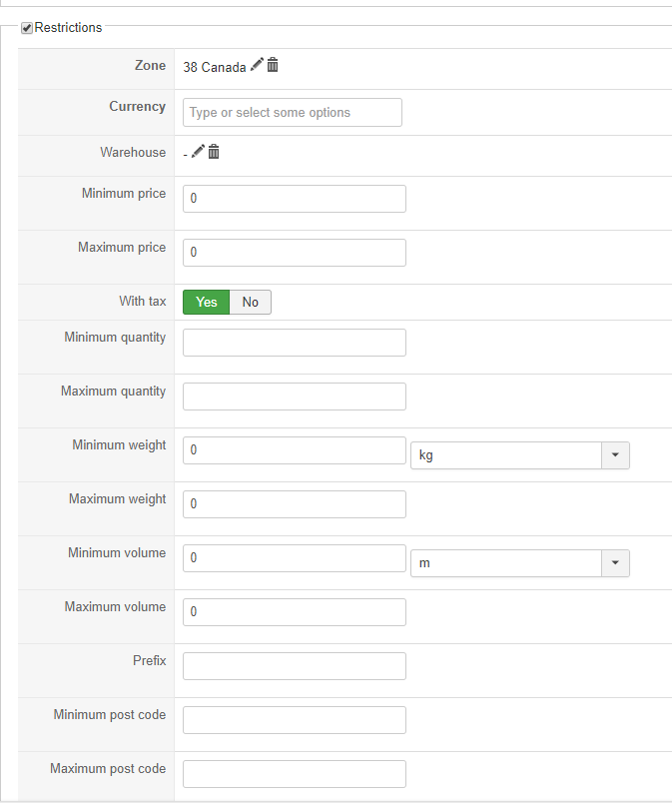
Task: Open the Currency options selector
Action: (x=293, y=113)
